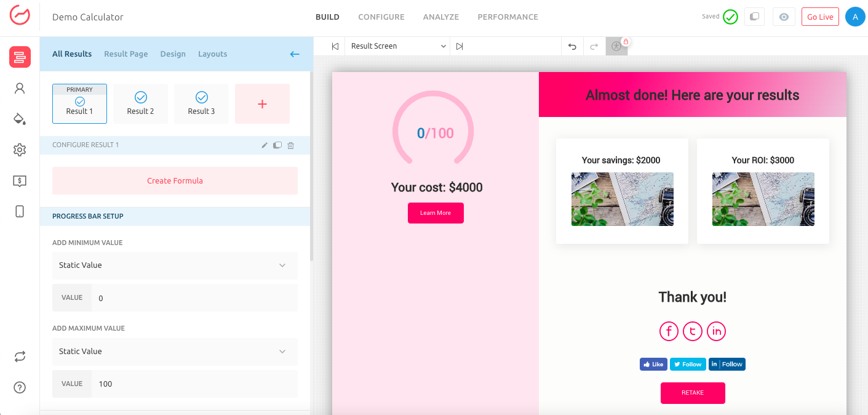868x415 pixels.
Task: Click the refresh sync sidebar icon
Action: [20, 357]
